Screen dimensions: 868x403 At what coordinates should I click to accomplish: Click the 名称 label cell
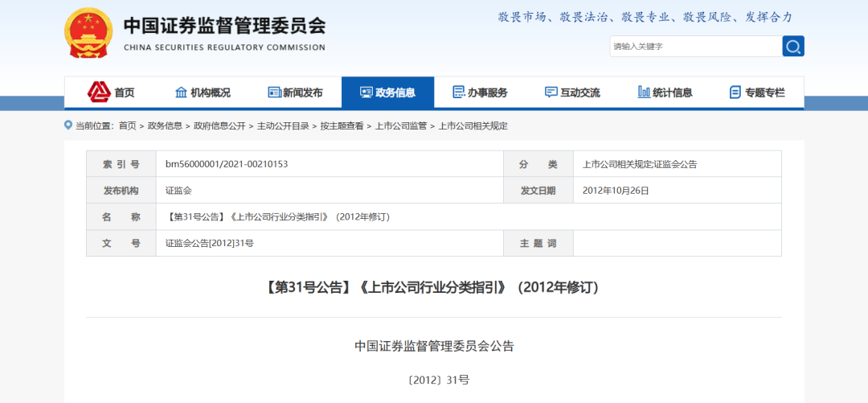(x=121, y=216)
